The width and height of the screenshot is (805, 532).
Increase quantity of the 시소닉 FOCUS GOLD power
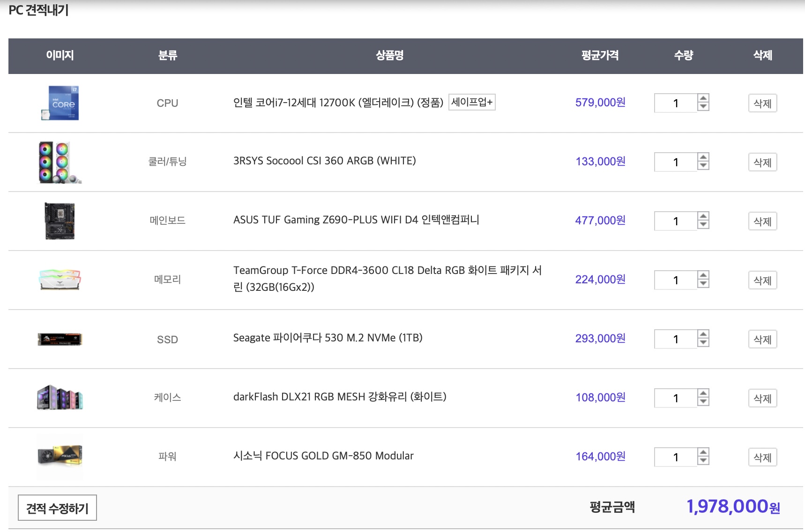(x=703, y=452)
